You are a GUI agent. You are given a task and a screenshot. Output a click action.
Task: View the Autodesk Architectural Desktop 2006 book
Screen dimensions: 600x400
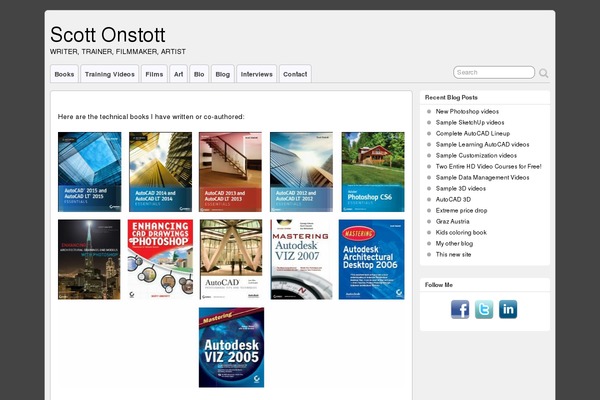(372, 260)
